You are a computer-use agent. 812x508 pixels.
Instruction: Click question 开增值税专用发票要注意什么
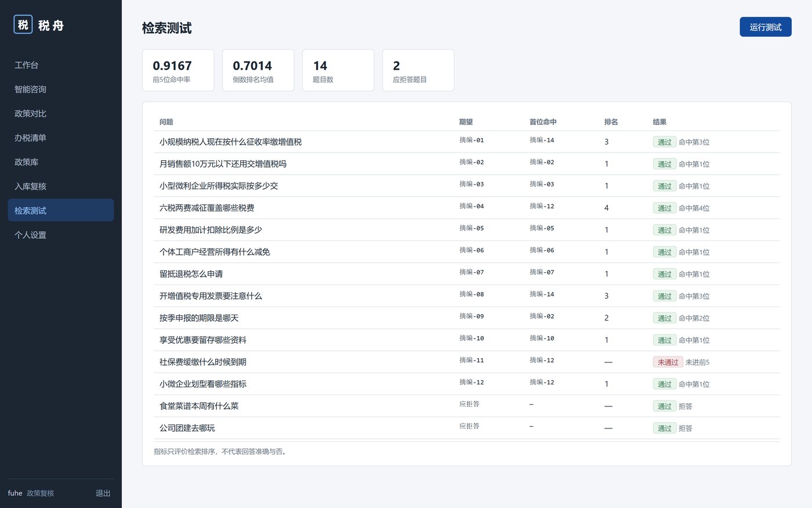[211, 296]
